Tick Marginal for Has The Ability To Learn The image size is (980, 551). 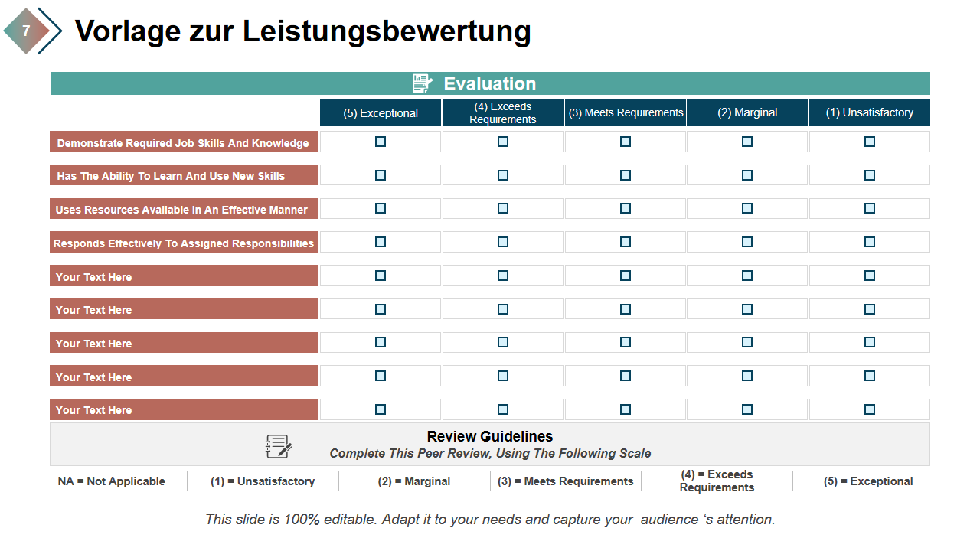pyautogui.click(x=747, y=175)
